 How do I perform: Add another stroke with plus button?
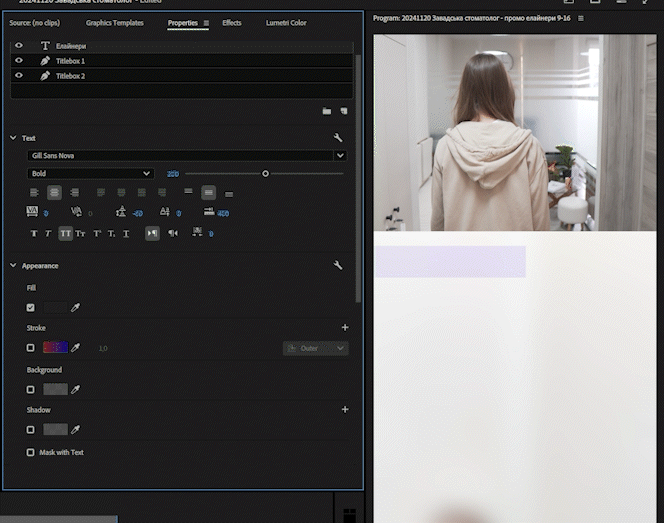345,327
